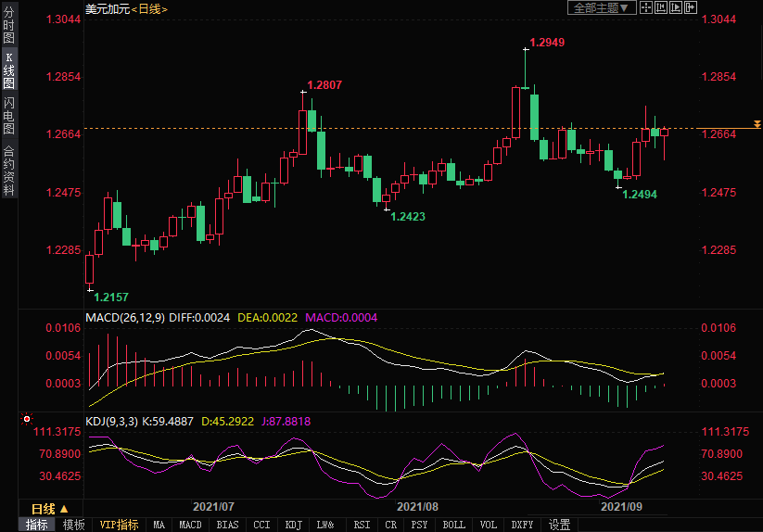Click the price marker arrow at right edge

point(757,124)
